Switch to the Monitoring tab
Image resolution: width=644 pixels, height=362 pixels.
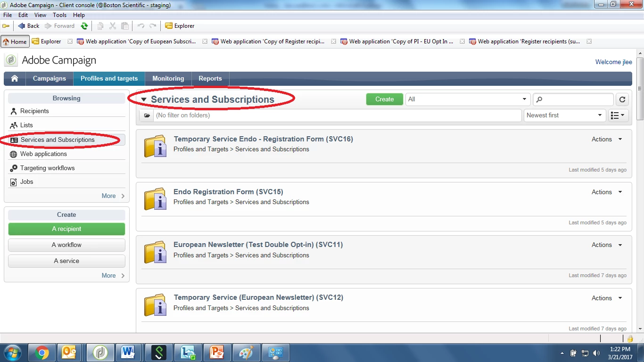168,79
